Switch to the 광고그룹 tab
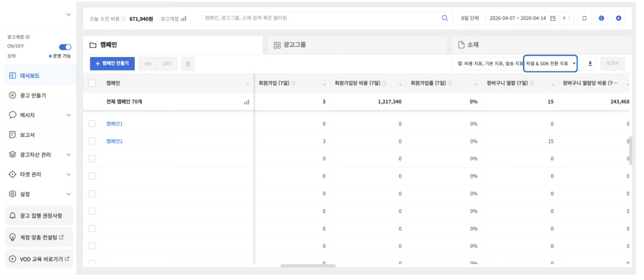This screenshot has width=644, height=280. 294,45
